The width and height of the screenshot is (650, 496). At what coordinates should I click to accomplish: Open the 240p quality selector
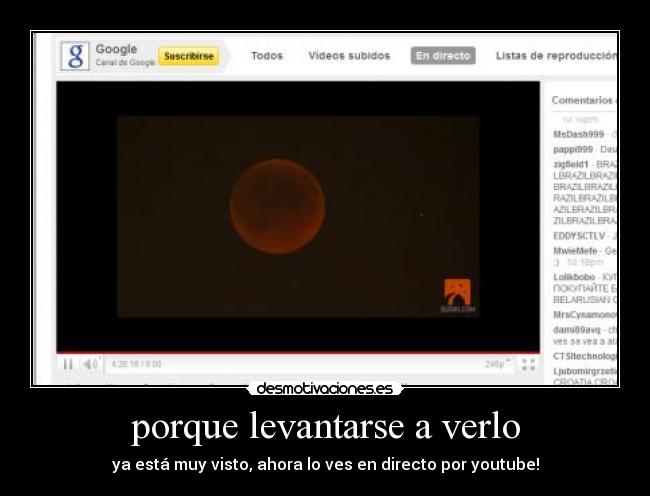[498, 364]
